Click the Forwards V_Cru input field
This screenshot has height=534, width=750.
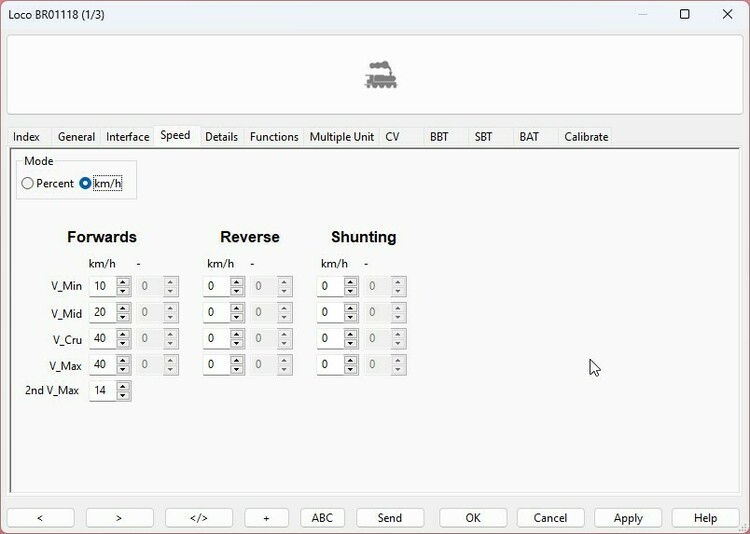click(103, 338)
